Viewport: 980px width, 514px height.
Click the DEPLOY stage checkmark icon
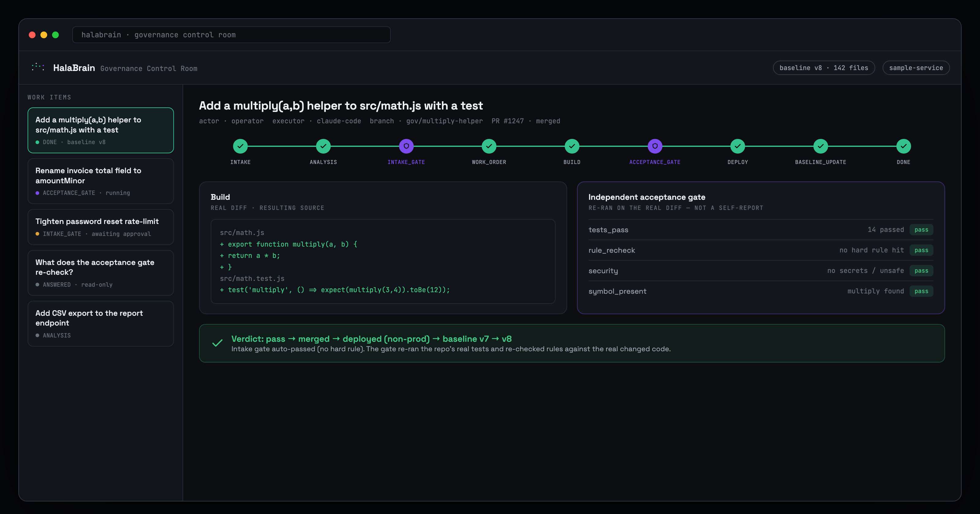coord(738,146)
